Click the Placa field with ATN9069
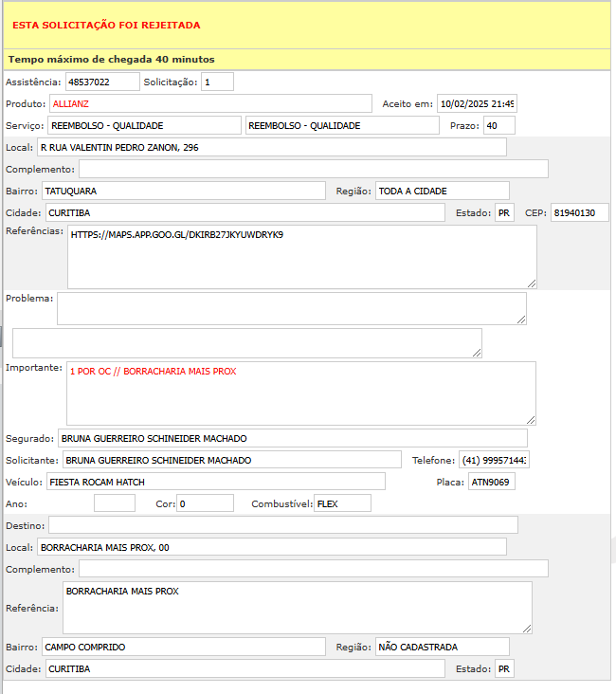616x694 pixels. tap(491, 482)
